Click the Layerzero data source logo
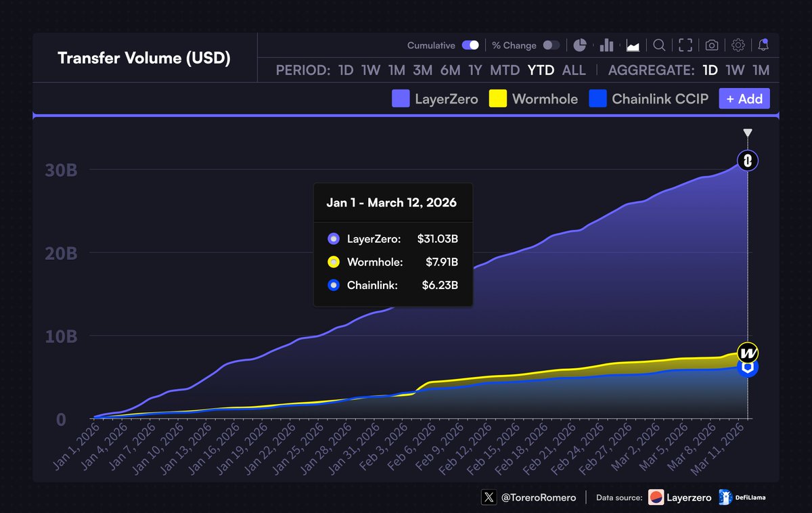This screenshot has height=513, width=812. coord(656,497)
